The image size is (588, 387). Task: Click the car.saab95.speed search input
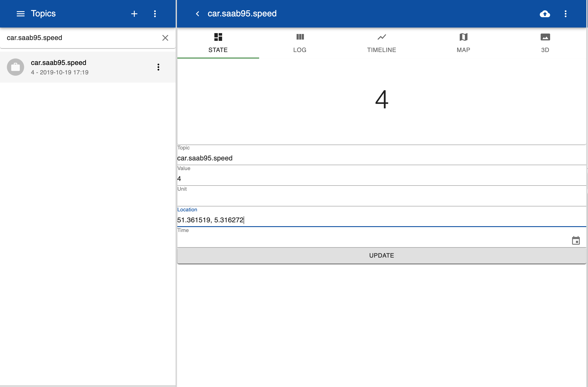[x=82, y=38]
